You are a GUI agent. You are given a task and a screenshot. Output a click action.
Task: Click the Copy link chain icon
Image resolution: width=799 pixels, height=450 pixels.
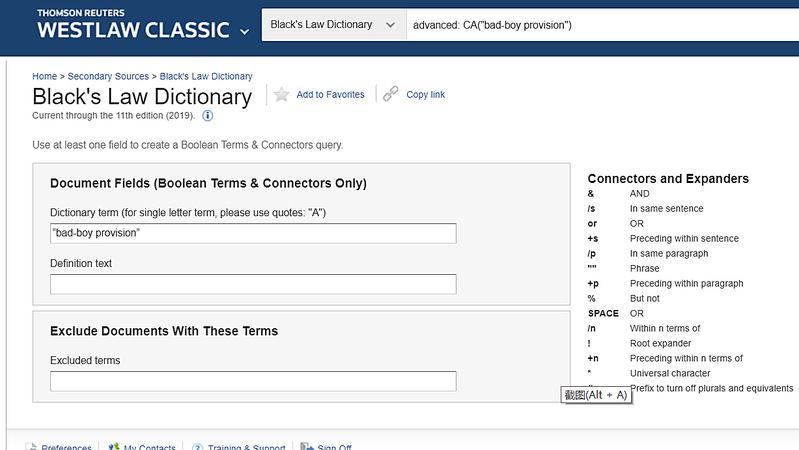click(391, 94)
